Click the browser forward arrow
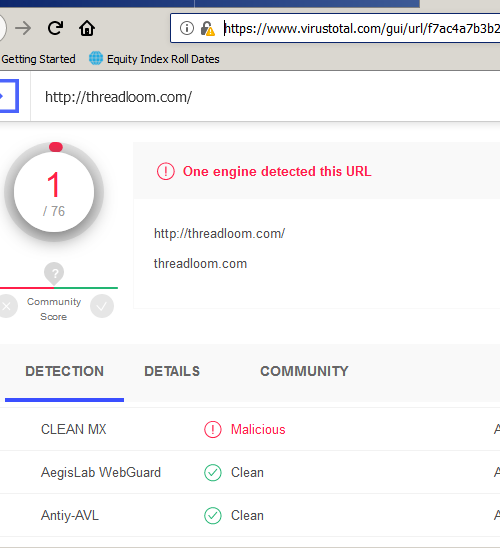Viewport: 500px width, 548px height. (x=23, y=28)
